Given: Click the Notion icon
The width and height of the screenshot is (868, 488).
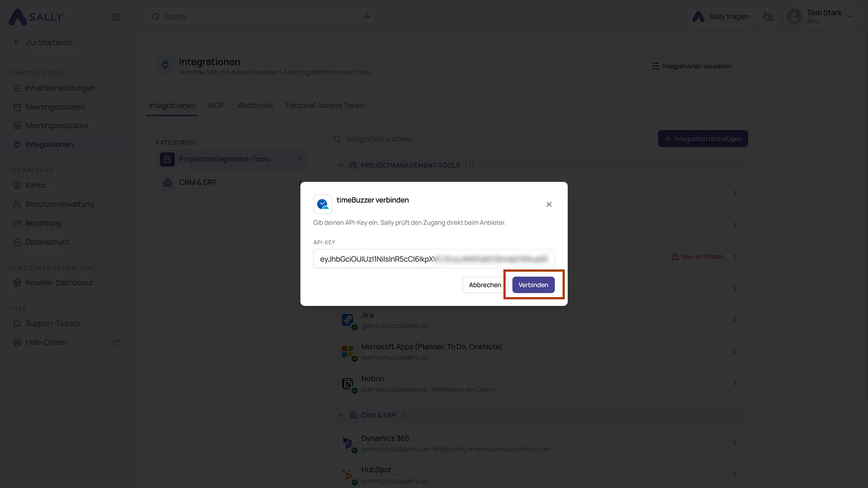Looking at the screenshot, I should [x=347, y=383].
